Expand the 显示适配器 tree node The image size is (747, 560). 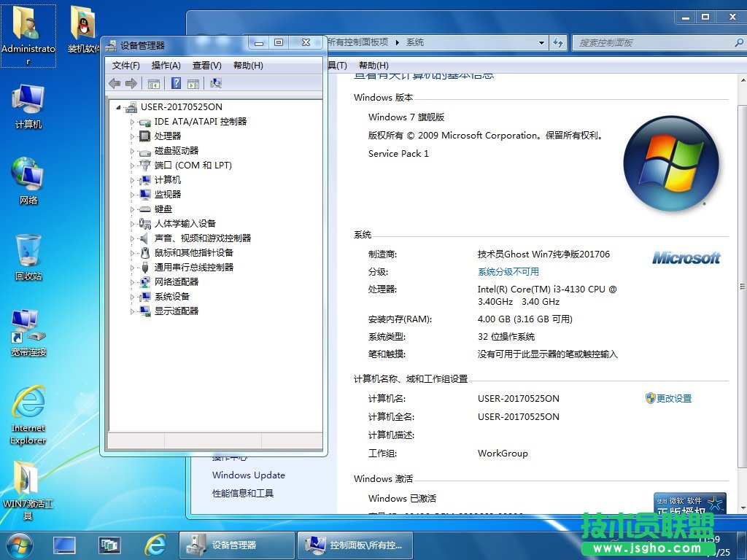(133, 311)
